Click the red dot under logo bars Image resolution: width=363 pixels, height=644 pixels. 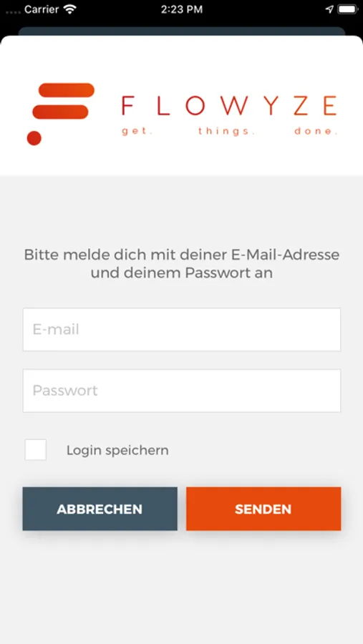pos(34,138)
